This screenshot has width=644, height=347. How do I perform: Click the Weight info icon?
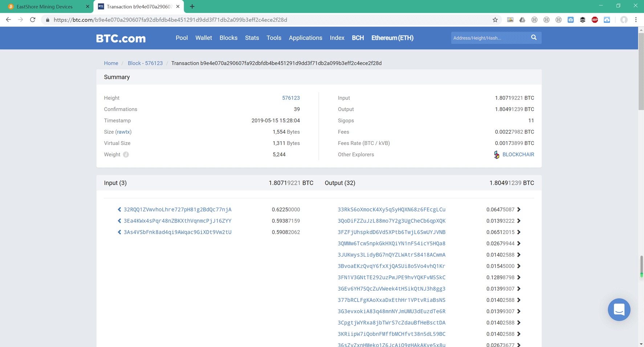(x=126, y=155)
